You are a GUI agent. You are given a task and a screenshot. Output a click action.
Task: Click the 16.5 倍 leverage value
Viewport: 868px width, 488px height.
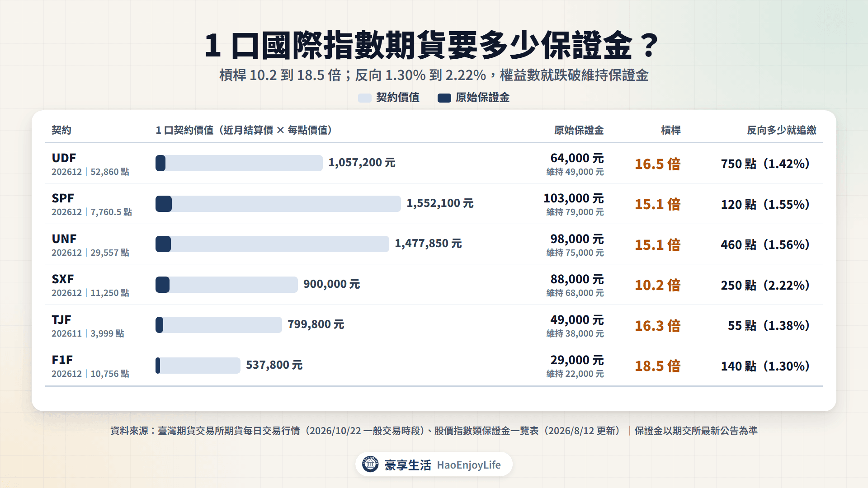point(657,164)
